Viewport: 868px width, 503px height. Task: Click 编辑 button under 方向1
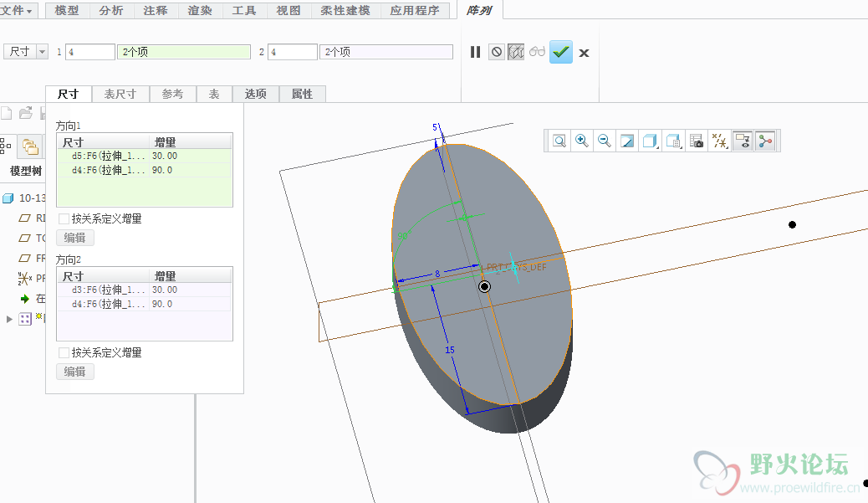coord(74,238)
